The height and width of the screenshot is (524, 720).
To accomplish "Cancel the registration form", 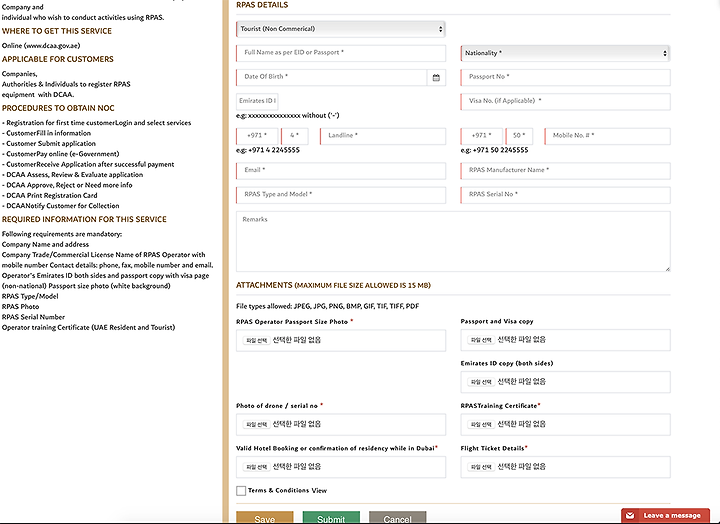I will [398, 518].
